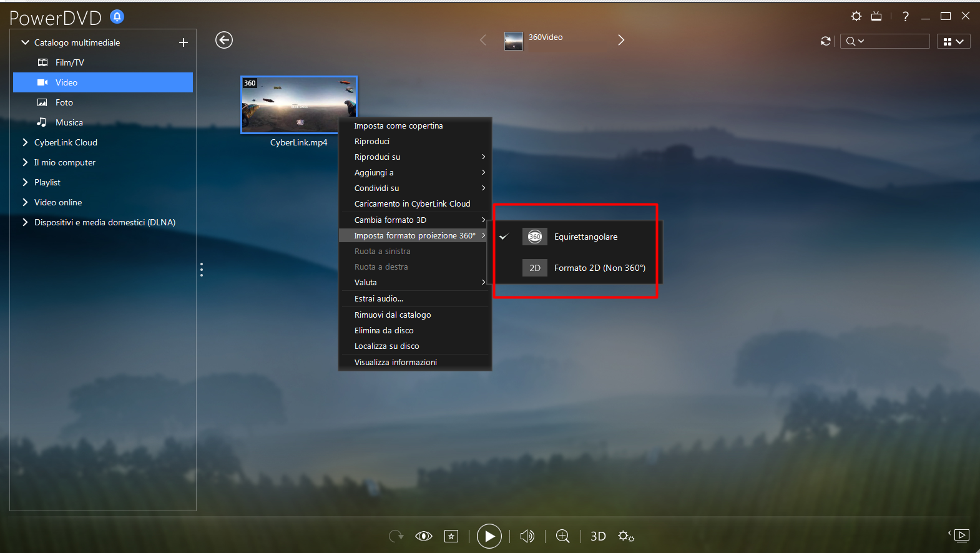Start playback with the play button

[x=489, y=536]
